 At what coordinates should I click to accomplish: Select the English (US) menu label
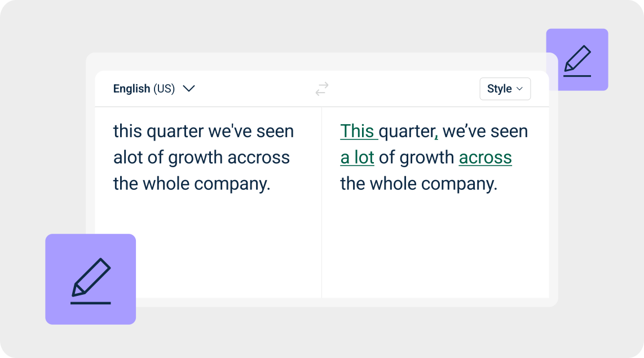(x=144, y=89)
